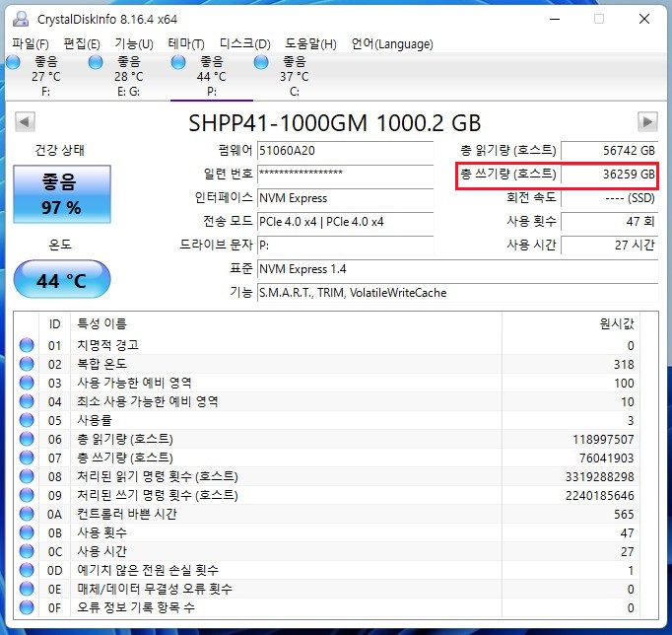Image resolution: width=672 pixels, height=635 pixels.
Task: Click the ID column header
Action: pyautogui.click(x=55, y=323)
